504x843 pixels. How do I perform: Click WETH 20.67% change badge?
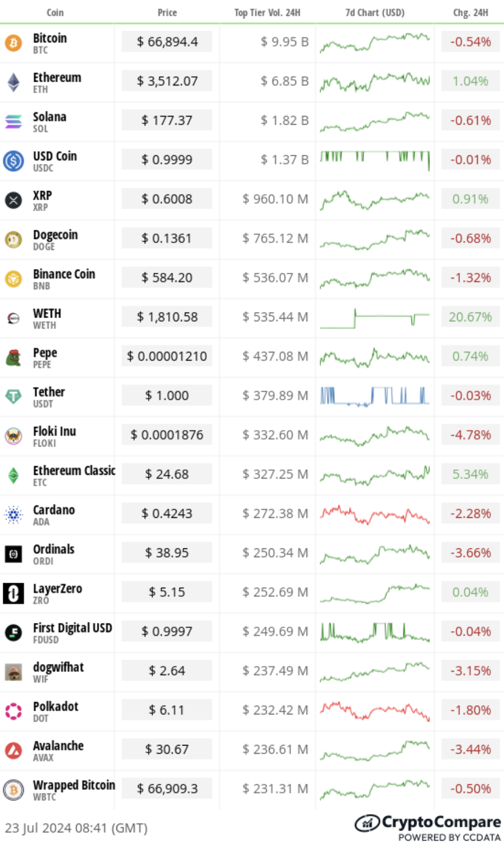click(470, 317)
